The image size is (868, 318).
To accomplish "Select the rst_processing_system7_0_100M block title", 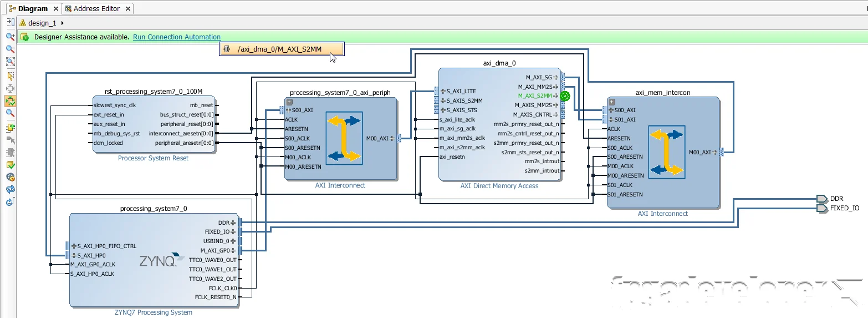I will click(154, 91).
